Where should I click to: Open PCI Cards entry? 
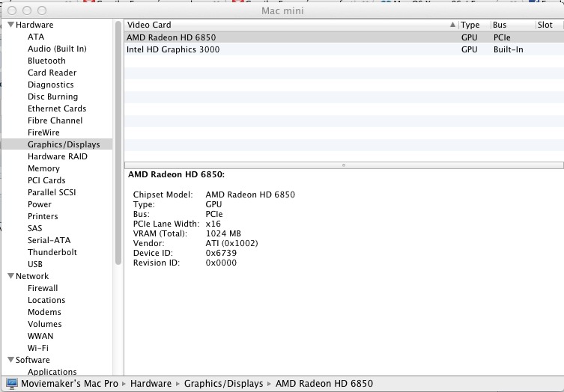(46, 180)
